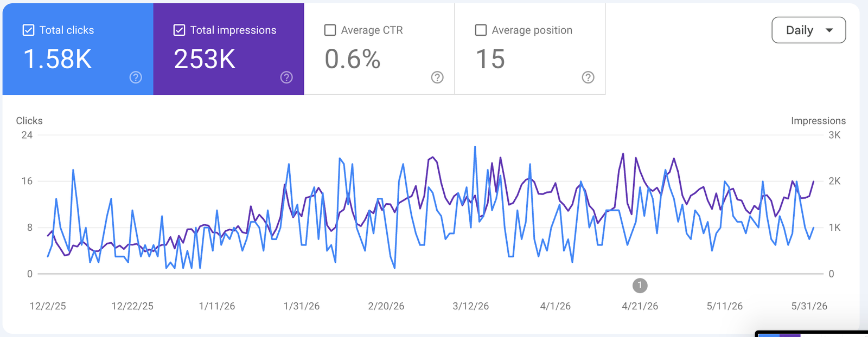Click the 5/31/26 date label on axis

coord(809,306)
